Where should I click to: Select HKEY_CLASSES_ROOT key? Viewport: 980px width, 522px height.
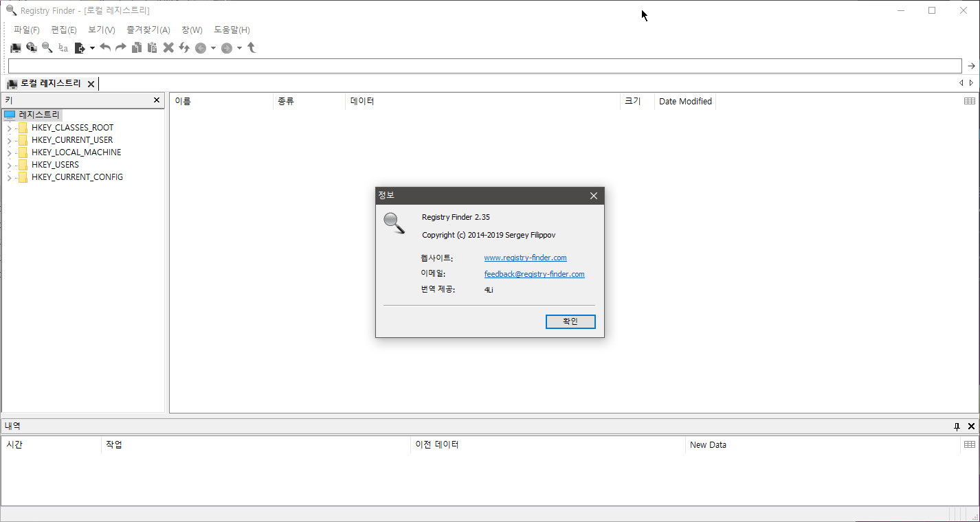72,128
